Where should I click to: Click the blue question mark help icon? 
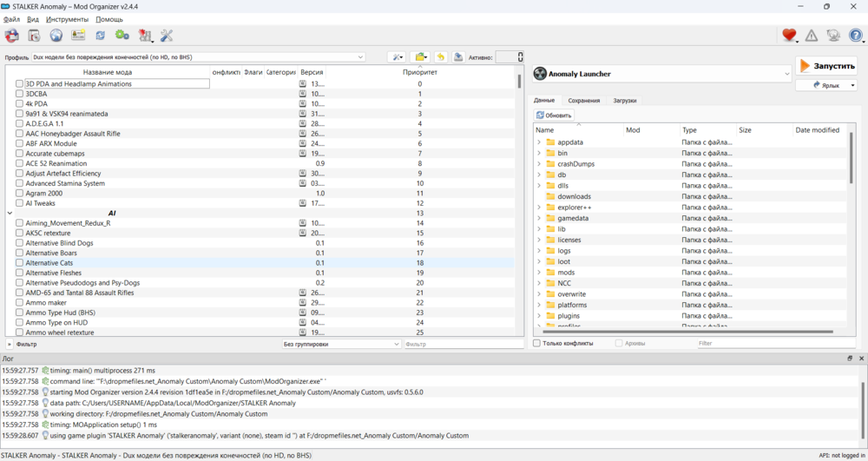(x=855, y=36)
